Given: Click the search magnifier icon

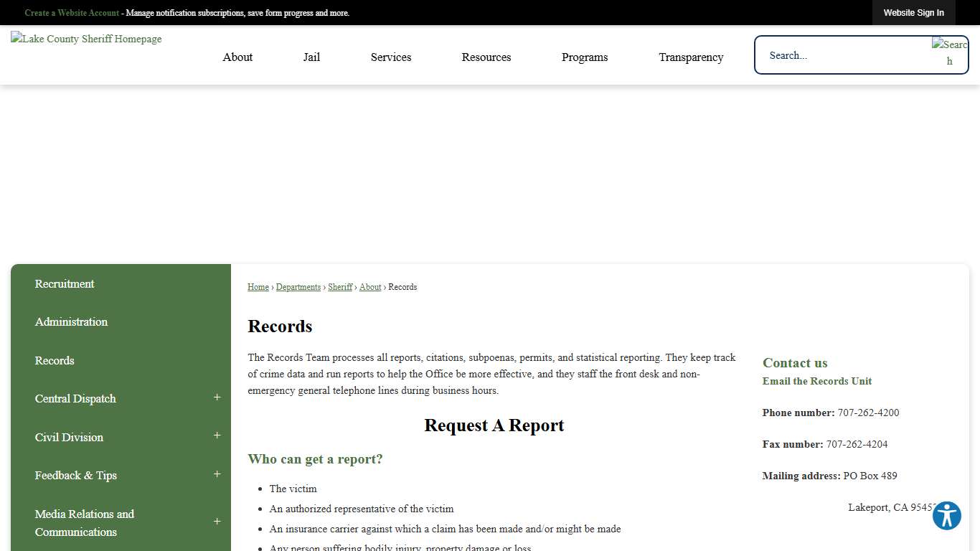Looking at the screenshot, I should [949, 53].
